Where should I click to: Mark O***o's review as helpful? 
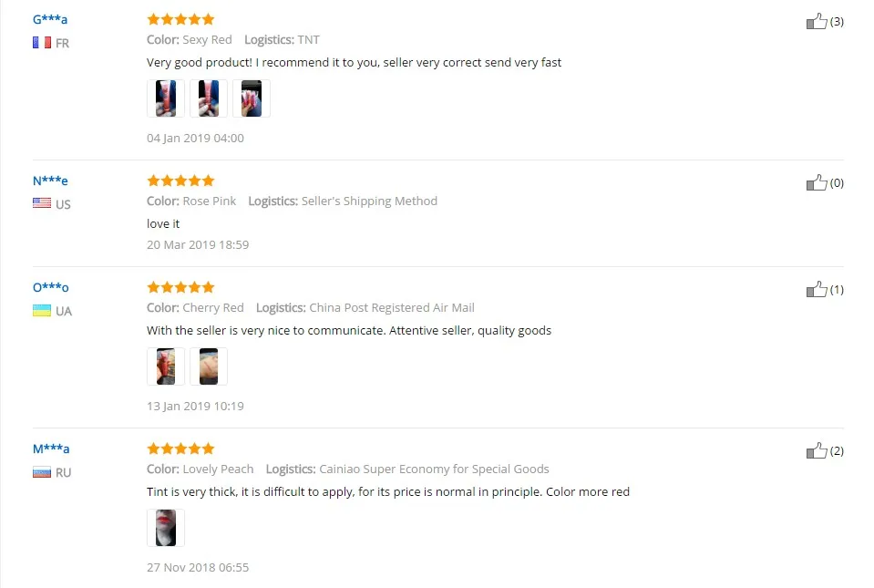click(x=817, y=289)
